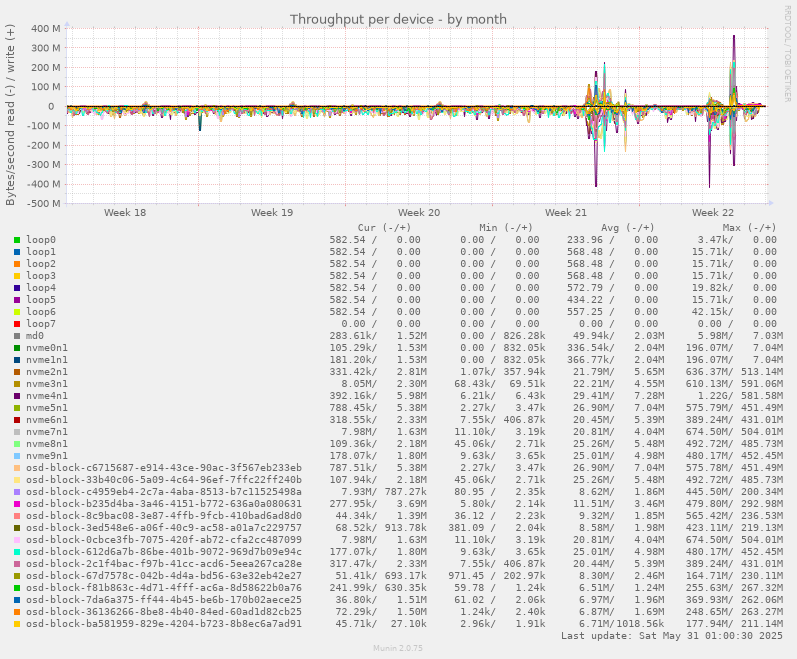
Task: Click the graph title 'Throughput per device - by month'
Action: coord(398,19)
